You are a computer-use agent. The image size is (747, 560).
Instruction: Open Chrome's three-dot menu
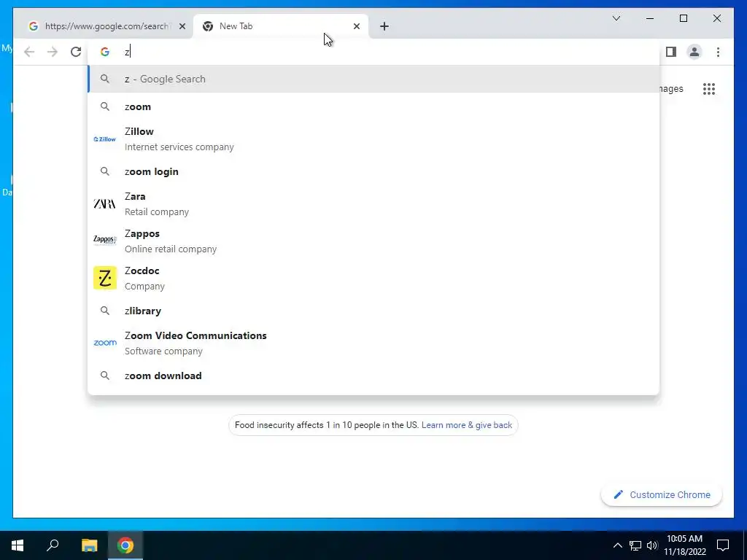point(718,52)
